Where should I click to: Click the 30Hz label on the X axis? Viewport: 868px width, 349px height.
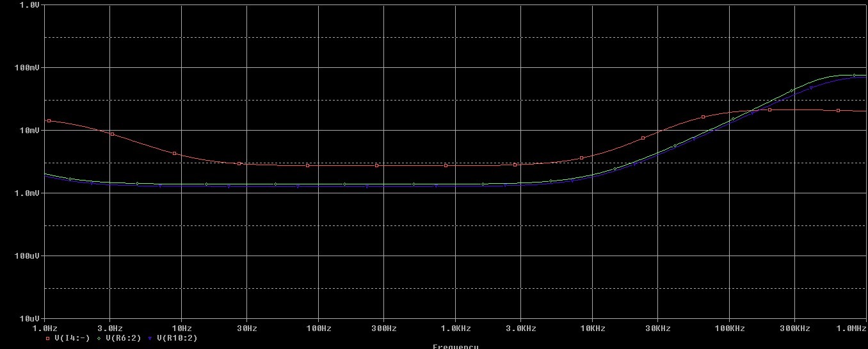click(x=246, y=329)
